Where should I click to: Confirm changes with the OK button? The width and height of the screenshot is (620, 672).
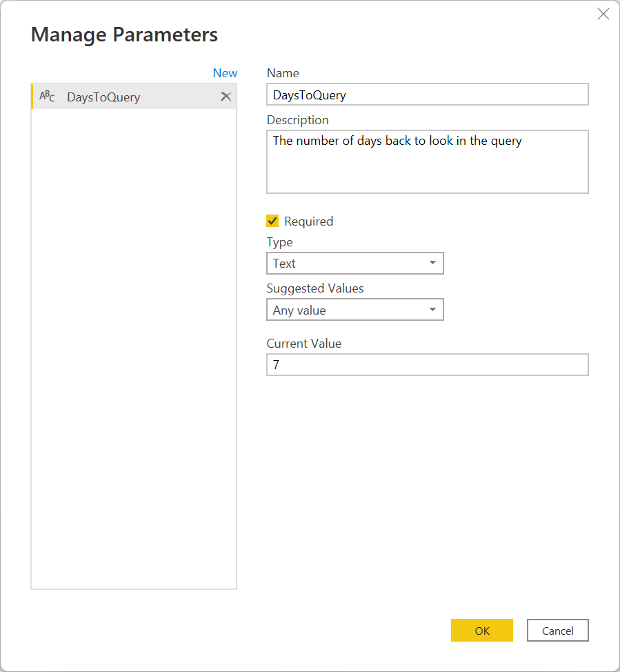pos(481,631)
